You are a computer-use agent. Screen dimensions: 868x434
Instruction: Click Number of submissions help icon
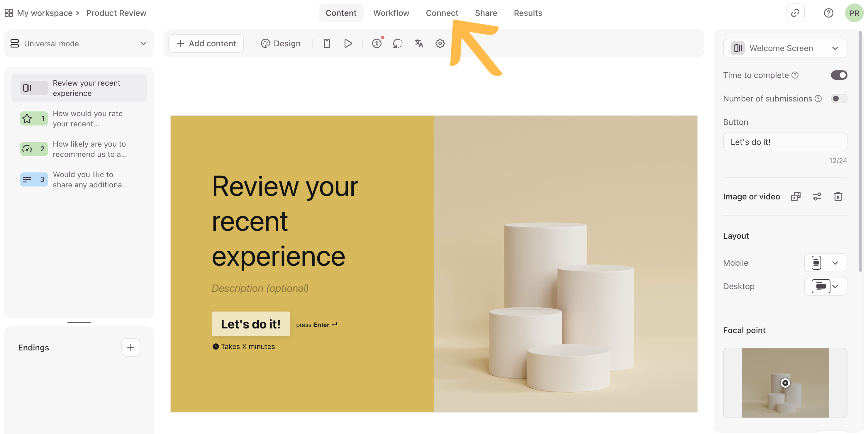pyautogui.click(x=818, y=99)
